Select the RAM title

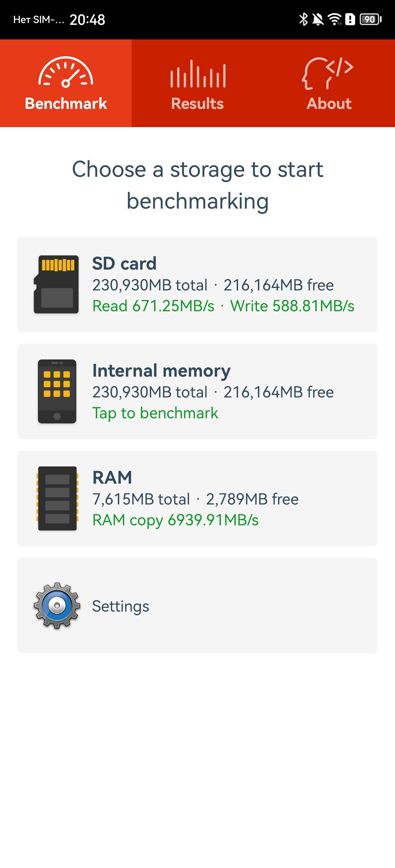pyautogui.click(x=112, y=477)
